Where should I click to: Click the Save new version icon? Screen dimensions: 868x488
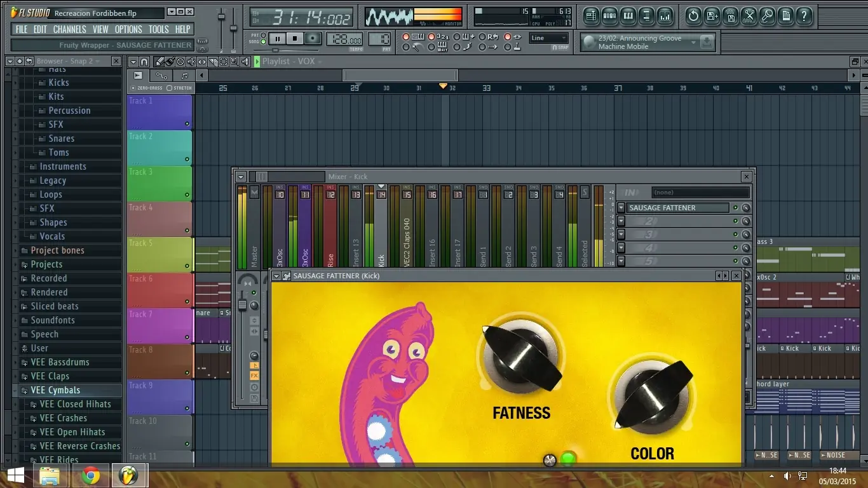pos(712,16)
